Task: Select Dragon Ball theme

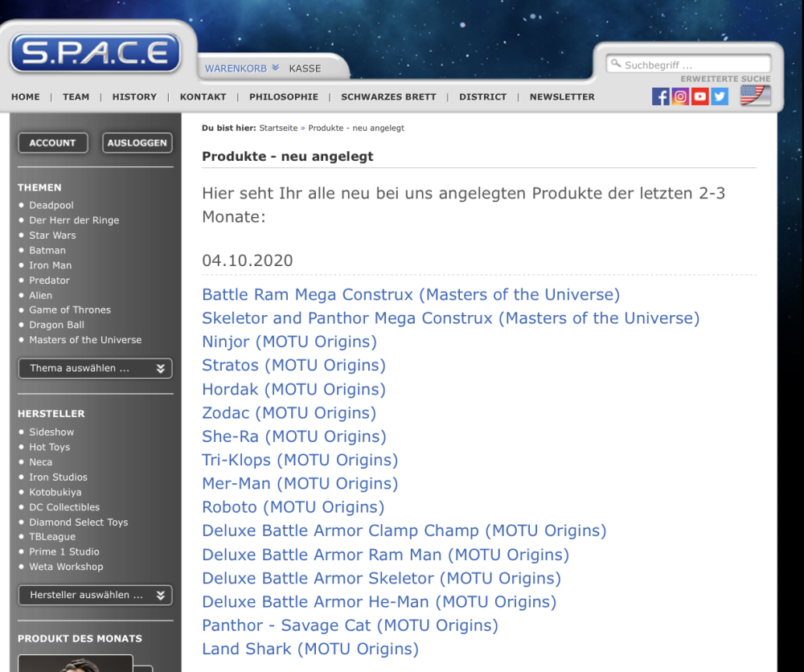Action: (56, 325)
